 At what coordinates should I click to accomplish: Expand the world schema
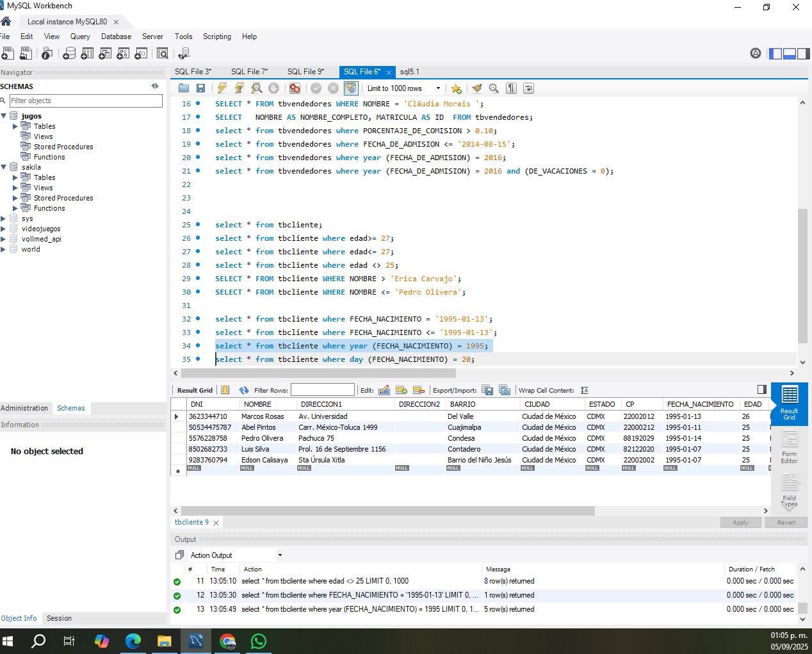point(4,249)
